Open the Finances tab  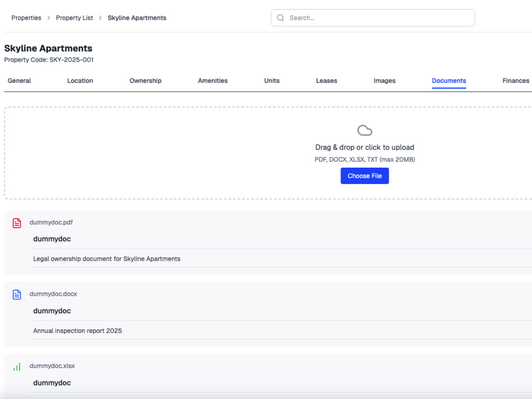pyautogui.click(x=516, y=81)
